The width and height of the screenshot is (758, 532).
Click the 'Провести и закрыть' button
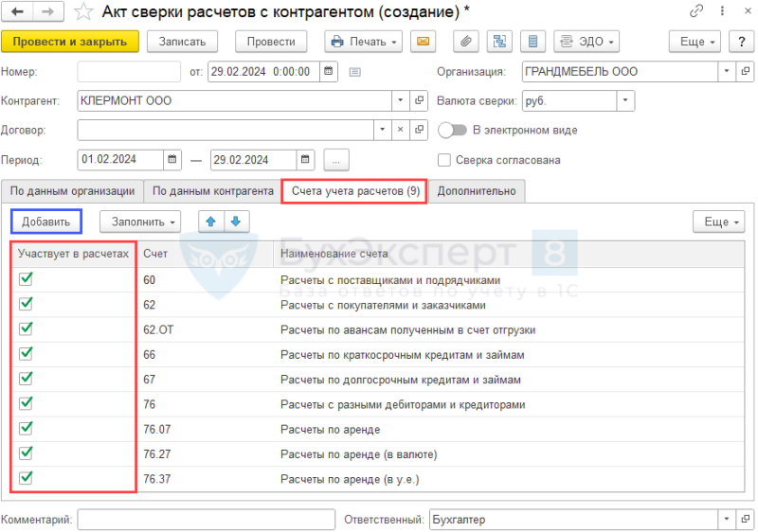(x=70, y=42)
